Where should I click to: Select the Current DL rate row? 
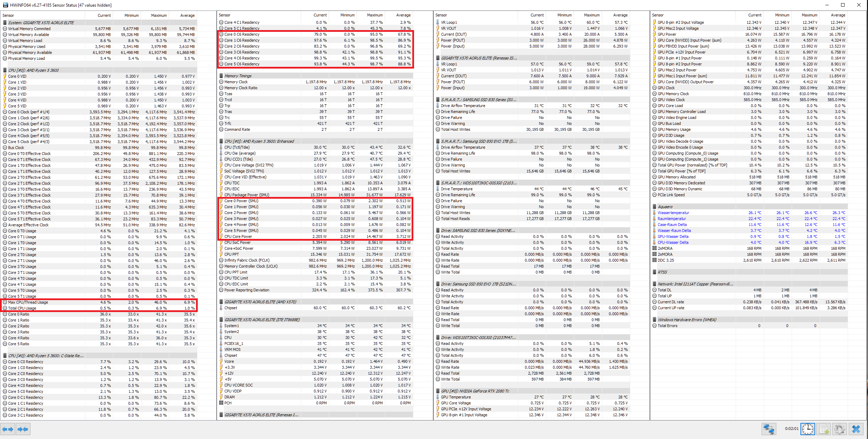pyautogui.click(x=749, y=302)
